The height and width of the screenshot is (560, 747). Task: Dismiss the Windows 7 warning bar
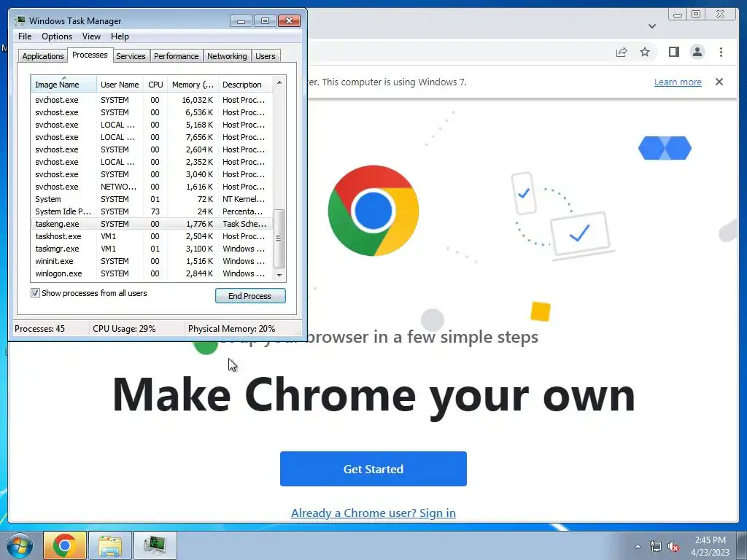pos(719,82)
